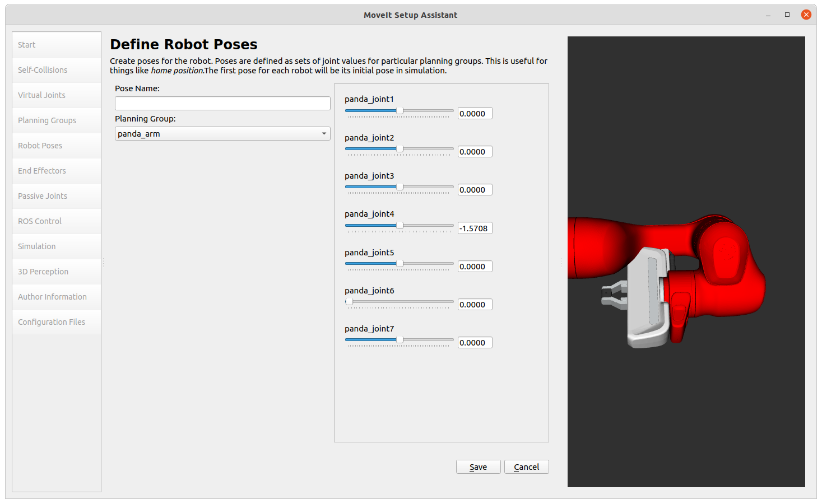
Task: Open the Planning Group dropdown
Action: [x=222, y=134]
